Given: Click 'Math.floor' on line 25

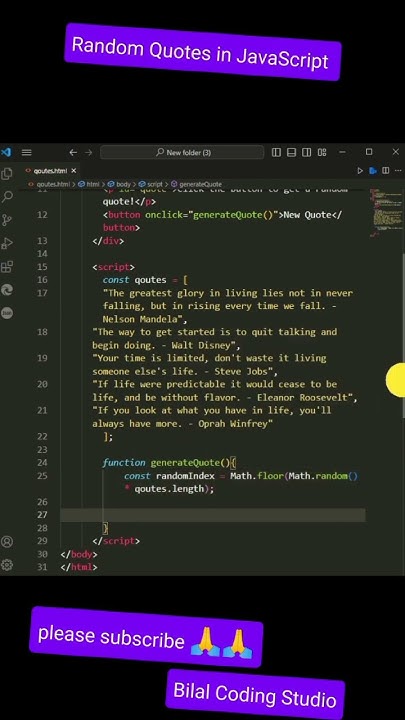Looking at the screenshot, I should click(x=257, y=476).
